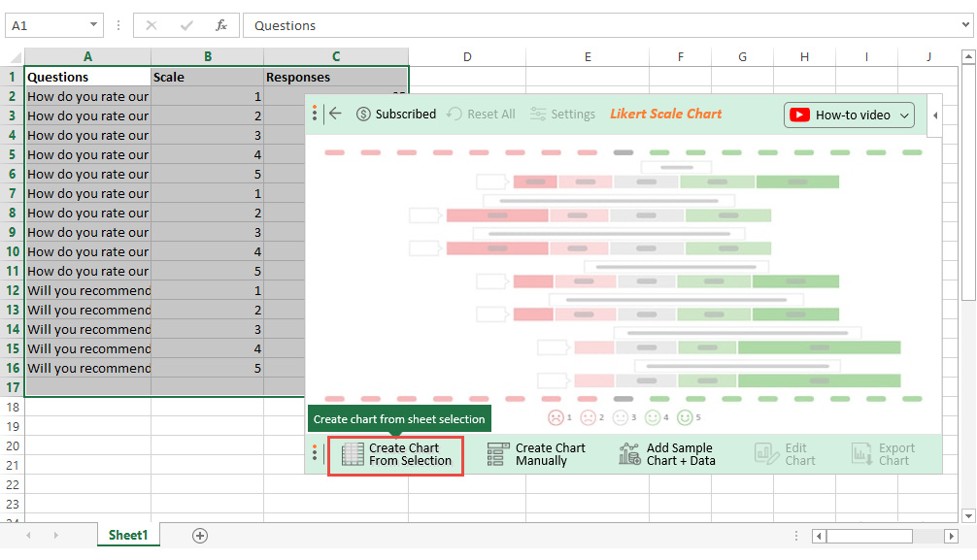Click the horizontal scrollbar thumb

(x=869, y=536)
